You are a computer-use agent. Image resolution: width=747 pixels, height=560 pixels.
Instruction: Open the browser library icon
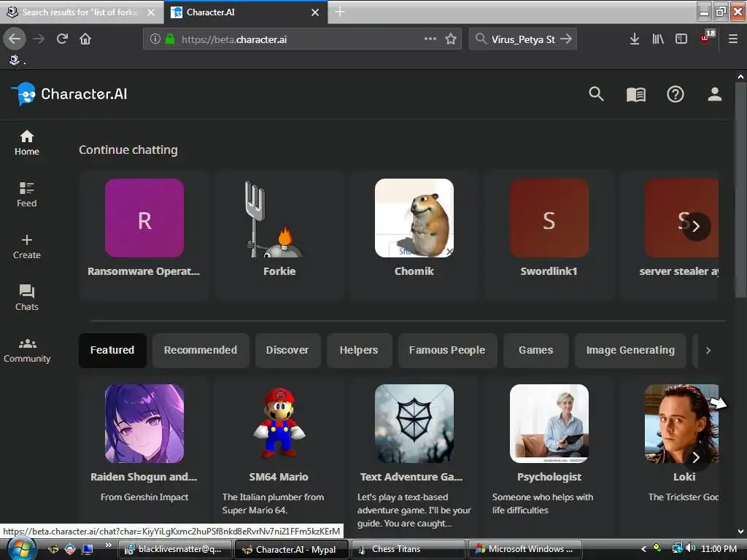click(x=658, y=39)
